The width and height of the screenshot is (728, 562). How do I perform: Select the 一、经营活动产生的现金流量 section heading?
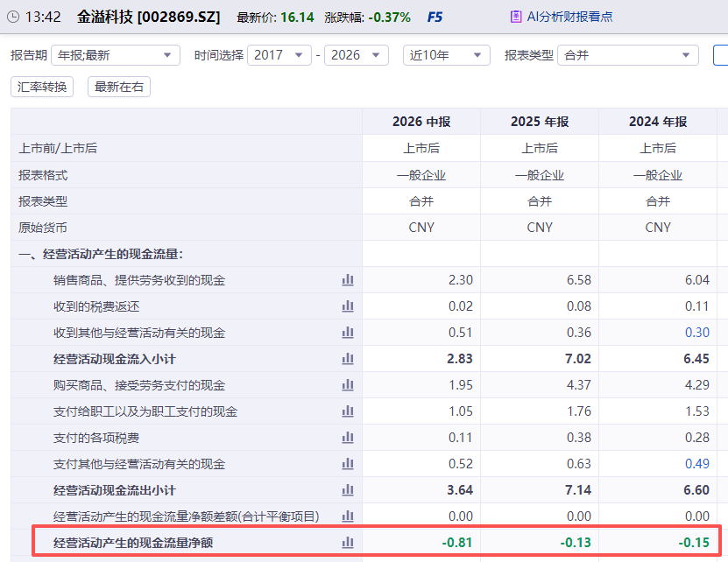(101, 254)
